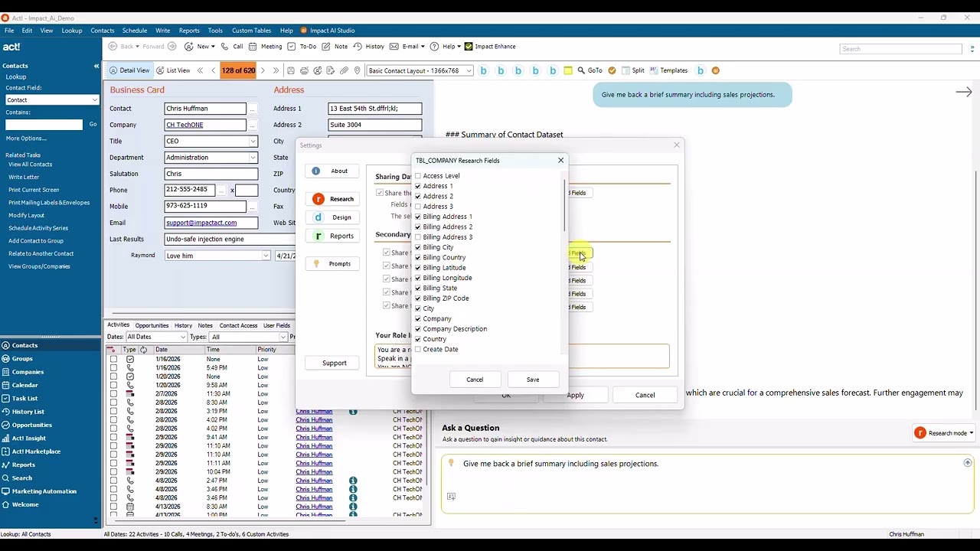980x551 pixels.
Task: Cancel the TBL_COMPANY Research Fields dialog
Action: tap(475, 380)
